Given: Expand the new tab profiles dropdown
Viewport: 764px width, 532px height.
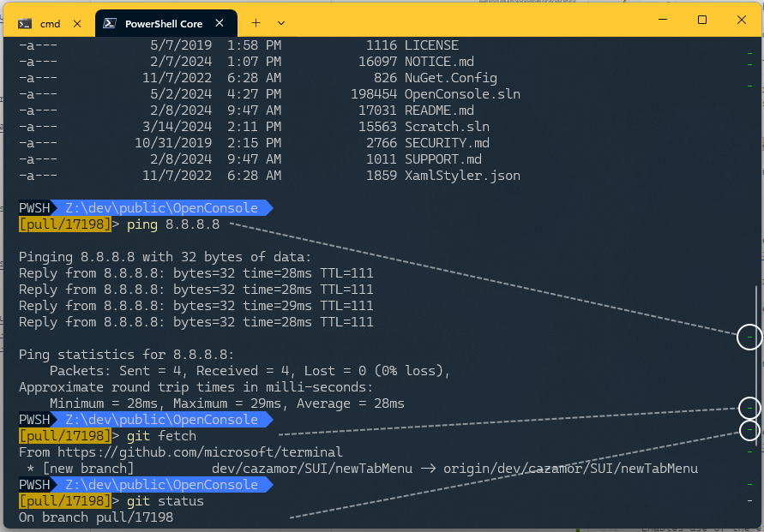Looking at the screenshot, I should 281,23.
